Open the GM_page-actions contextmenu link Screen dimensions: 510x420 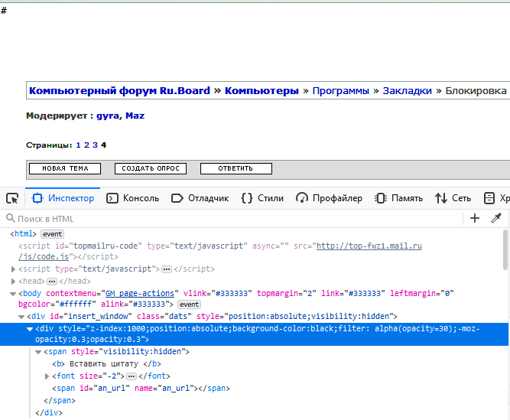tap(140, 293)
